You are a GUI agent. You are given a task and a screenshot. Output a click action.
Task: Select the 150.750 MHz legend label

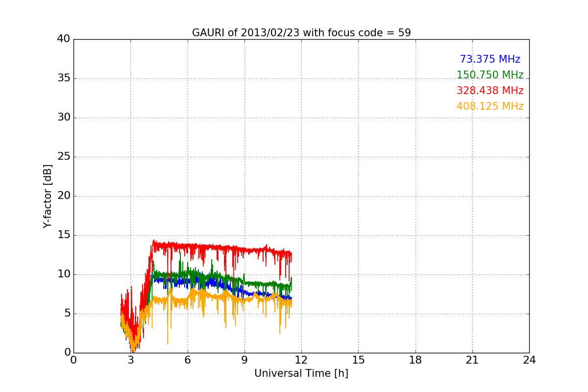(490, 75)
